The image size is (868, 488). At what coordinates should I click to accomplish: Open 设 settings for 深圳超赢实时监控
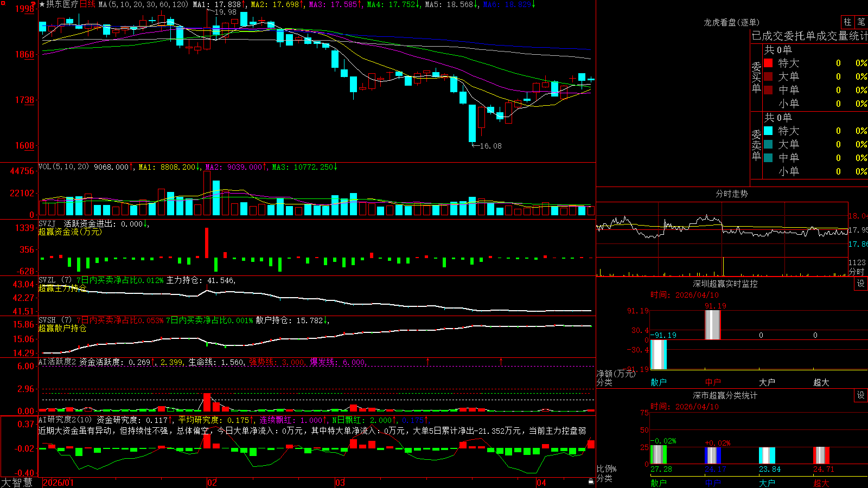point(861,284)
